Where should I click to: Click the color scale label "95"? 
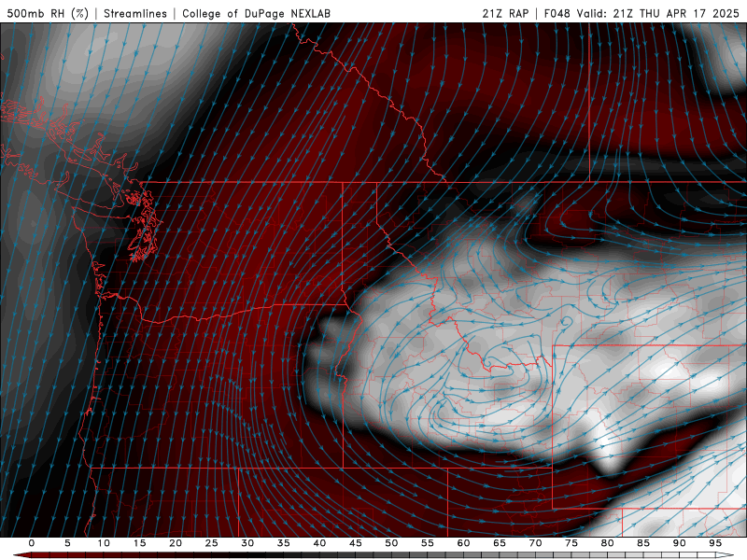coord(715,543)
